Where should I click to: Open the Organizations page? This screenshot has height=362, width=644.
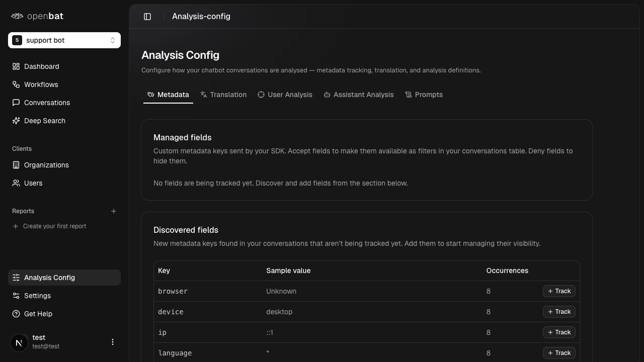(46, 165)
